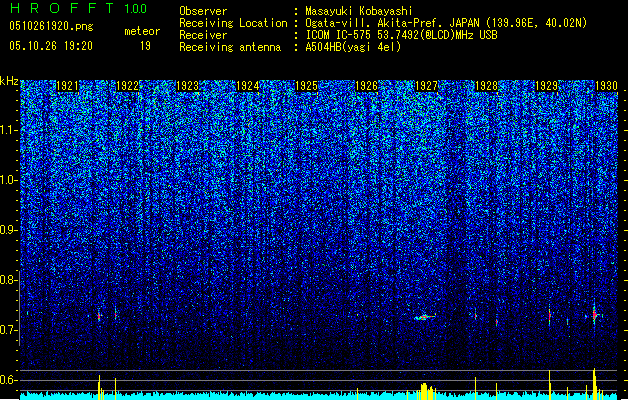Click the 1930 time marker

click(x=606, y=86)
